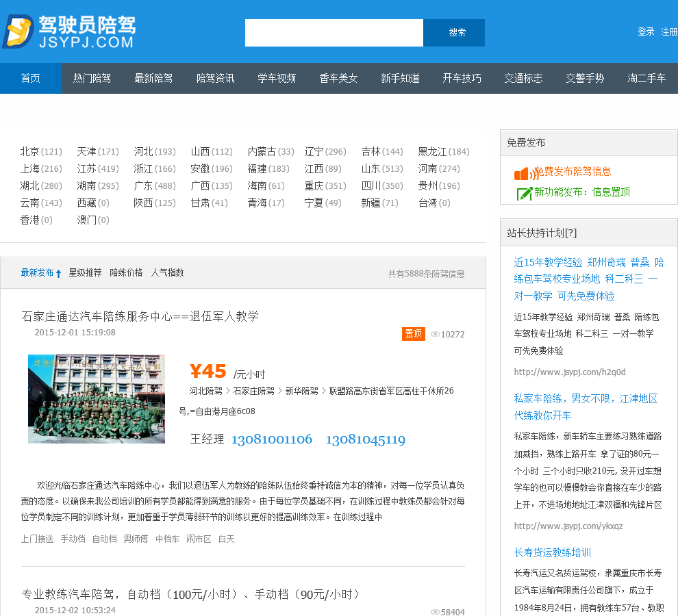Select region 山东 (513)
678x616 pixels.
pyautogui.click(x=382, y=168)
